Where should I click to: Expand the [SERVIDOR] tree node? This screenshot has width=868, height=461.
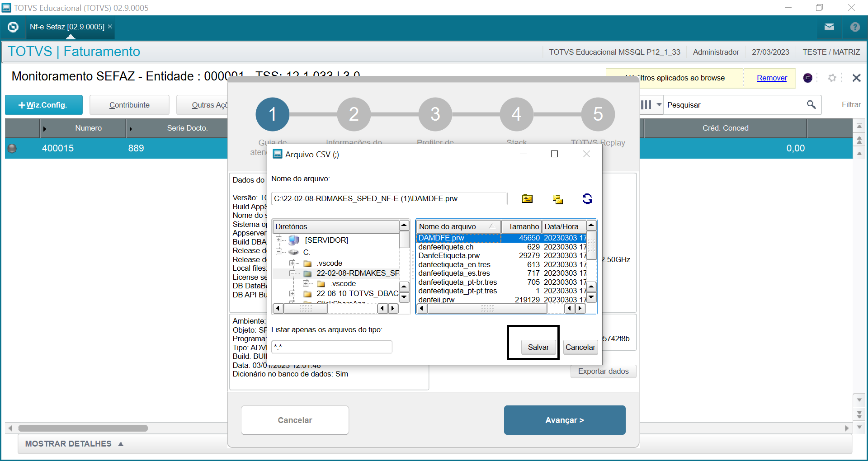tap(278, 240)
